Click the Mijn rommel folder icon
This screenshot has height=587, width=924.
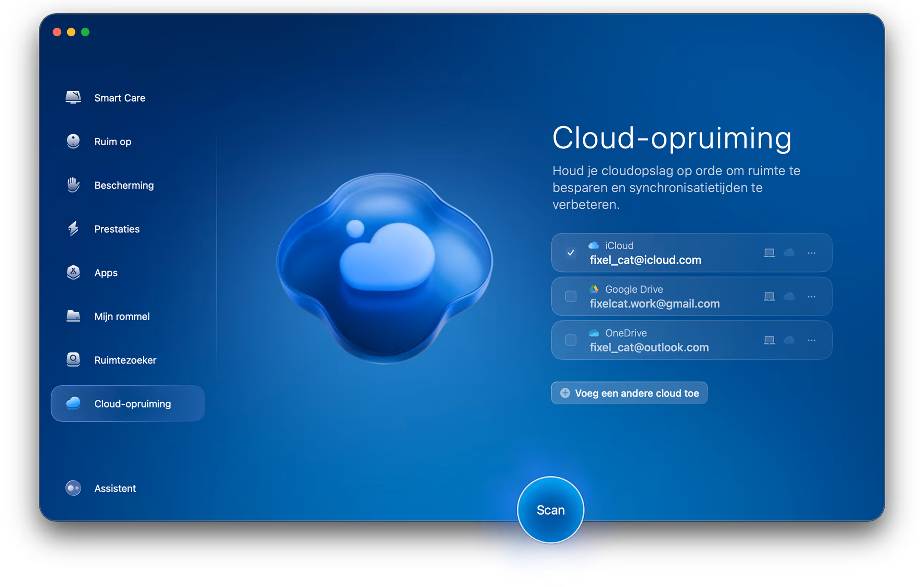[x=73, y=316]
